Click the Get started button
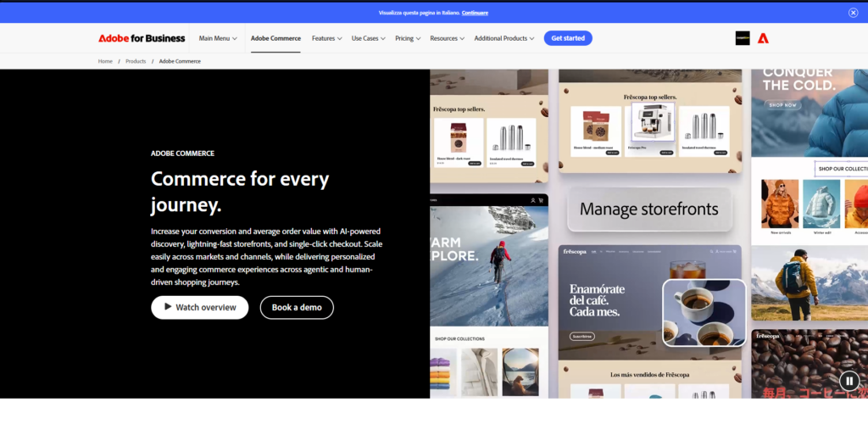The height and width of the screenshot is (430, 868). 568,38
